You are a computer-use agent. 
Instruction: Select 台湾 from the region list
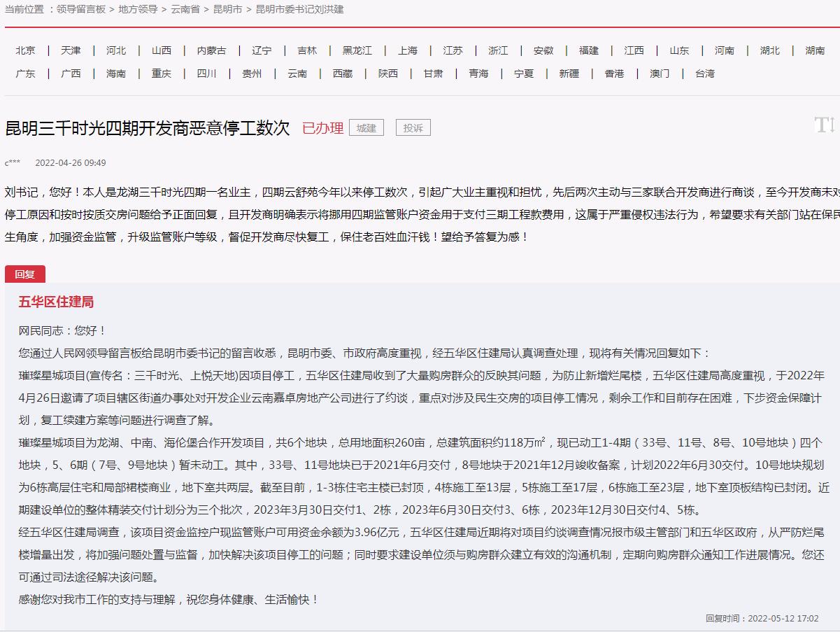point(705,73)
